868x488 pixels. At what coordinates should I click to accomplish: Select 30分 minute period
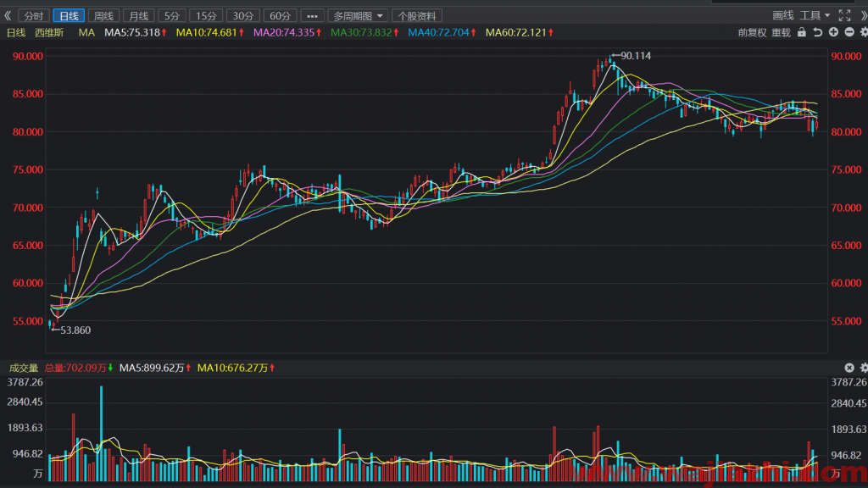point(243,16)
